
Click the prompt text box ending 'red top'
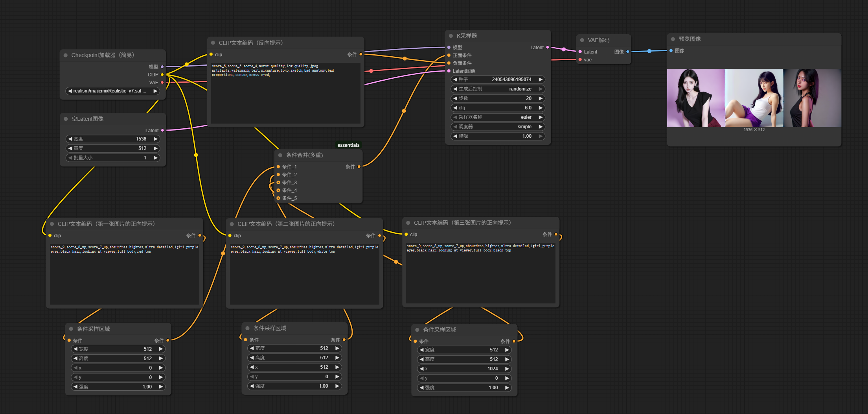pos(125,274)
